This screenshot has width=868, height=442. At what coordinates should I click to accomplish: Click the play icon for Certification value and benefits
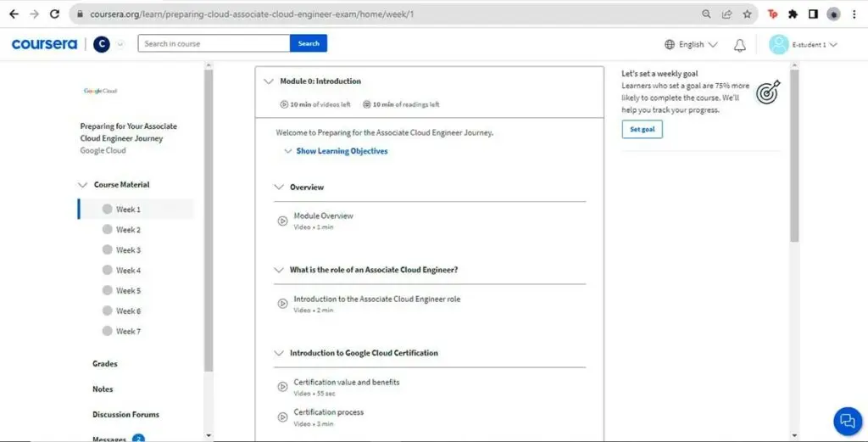(282, 387)
